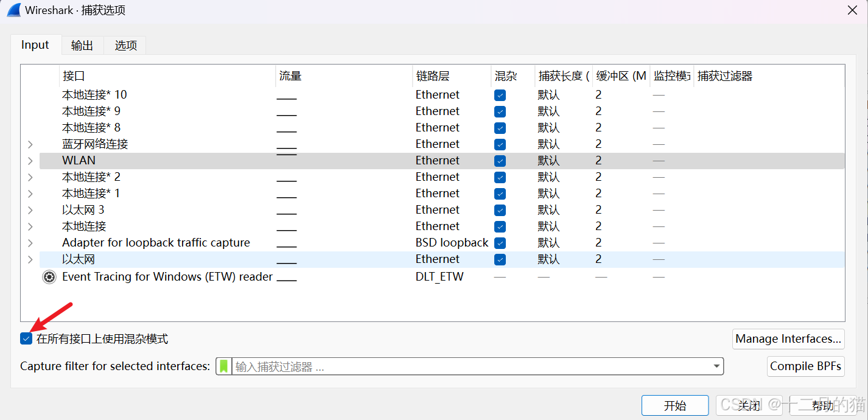Screen dimensions: 868x420
Task: Expand the 本地连接* 1 interface row
Action: pos(30,194)
